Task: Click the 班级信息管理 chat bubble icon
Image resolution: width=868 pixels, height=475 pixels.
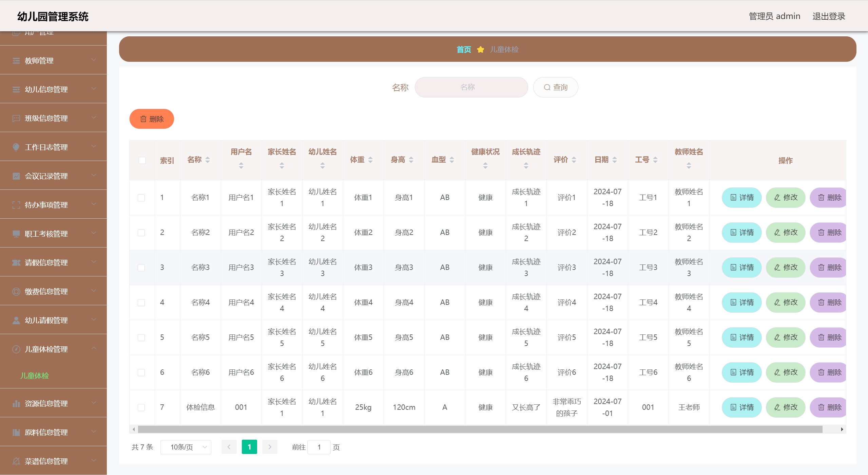Action: point(16,118)
